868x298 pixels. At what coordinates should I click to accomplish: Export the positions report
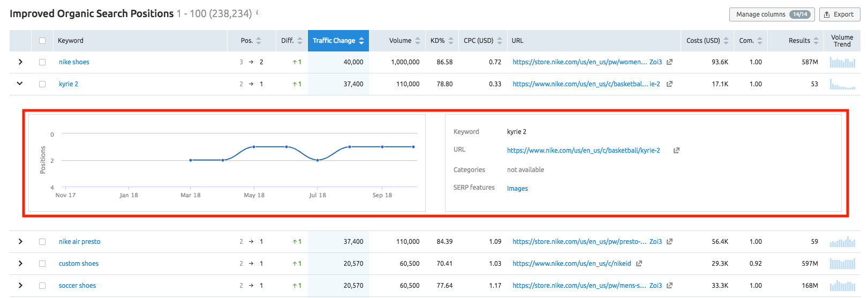[x=840, y=14]
